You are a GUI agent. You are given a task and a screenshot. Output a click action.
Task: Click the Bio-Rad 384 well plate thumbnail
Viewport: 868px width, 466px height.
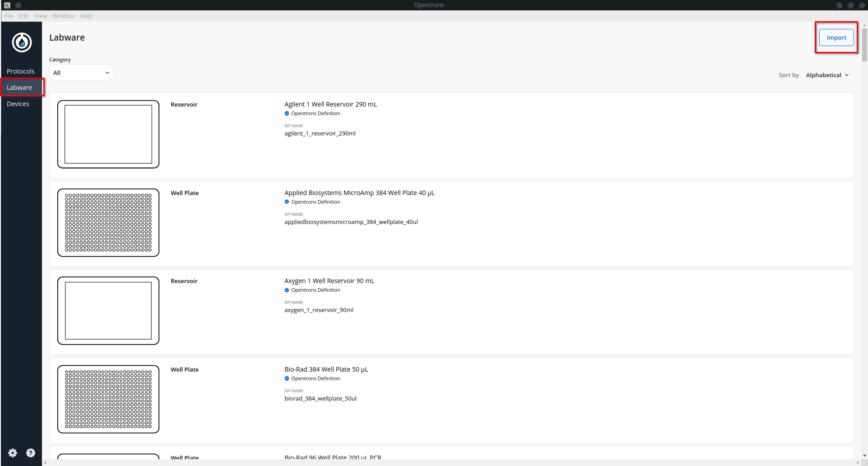click(x=108, y=399)
